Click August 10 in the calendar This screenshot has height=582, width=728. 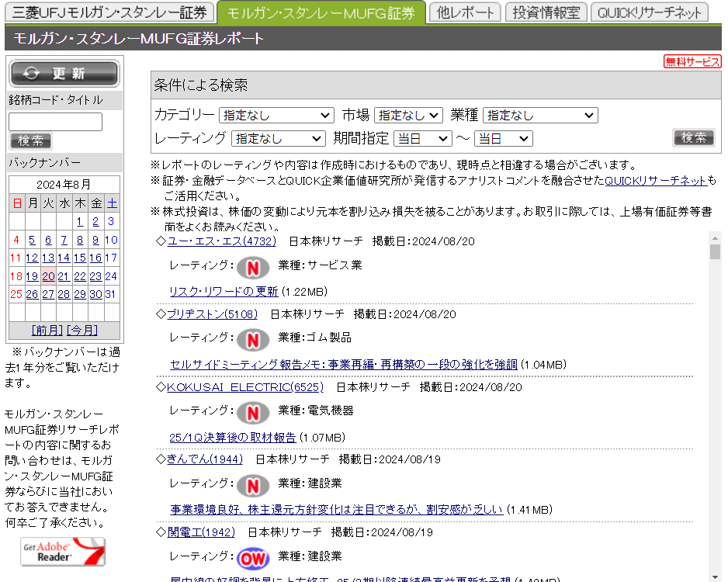(x=111, y=240)
